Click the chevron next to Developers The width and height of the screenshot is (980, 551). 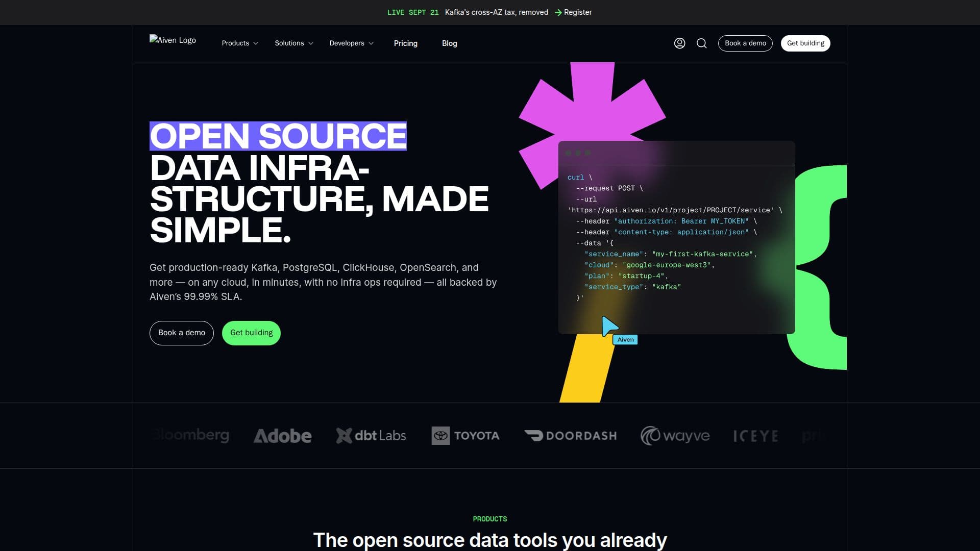(x=371, y=43)
